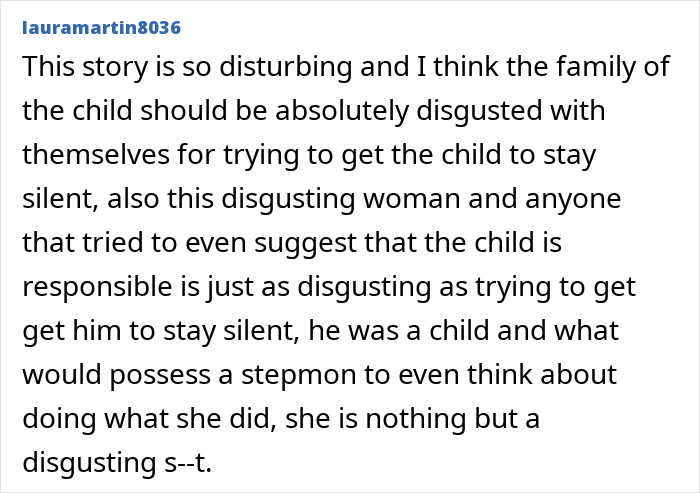
Task: Click the word "possess" in the comment
Action: pyautogui.click(x=160, y=374)
